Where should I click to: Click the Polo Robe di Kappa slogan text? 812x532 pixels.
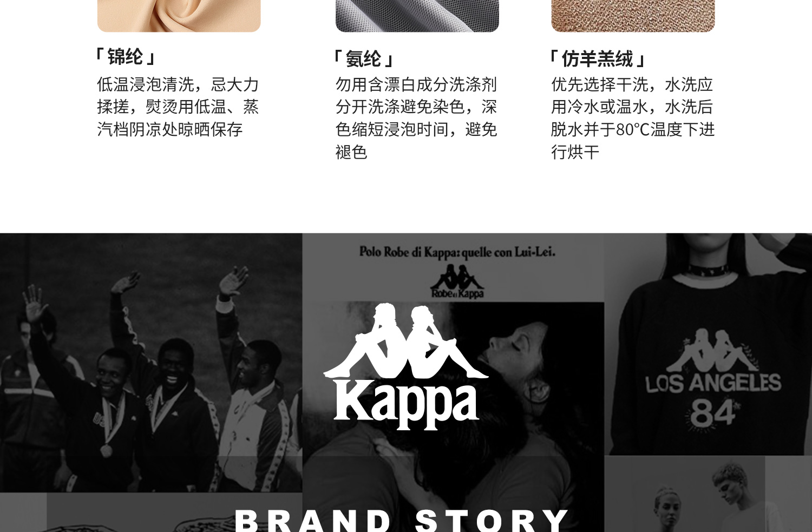(457, 252)
